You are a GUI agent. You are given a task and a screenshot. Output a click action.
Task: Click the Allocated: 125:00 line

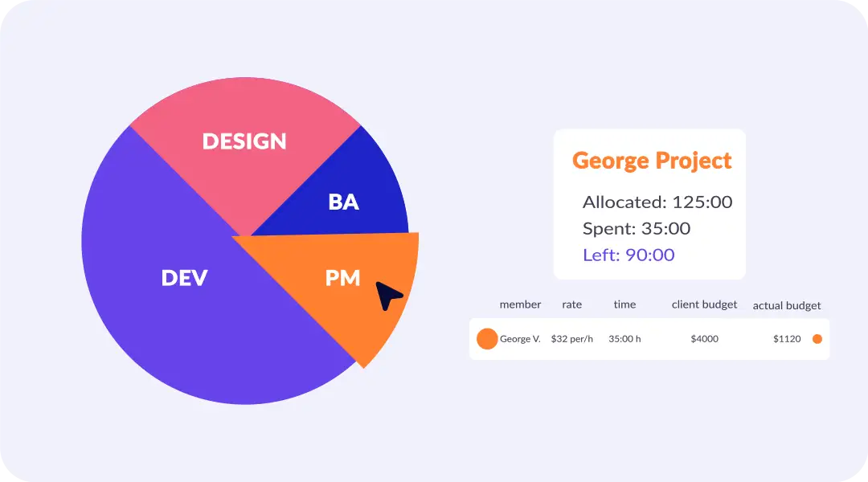click(657, 202)
